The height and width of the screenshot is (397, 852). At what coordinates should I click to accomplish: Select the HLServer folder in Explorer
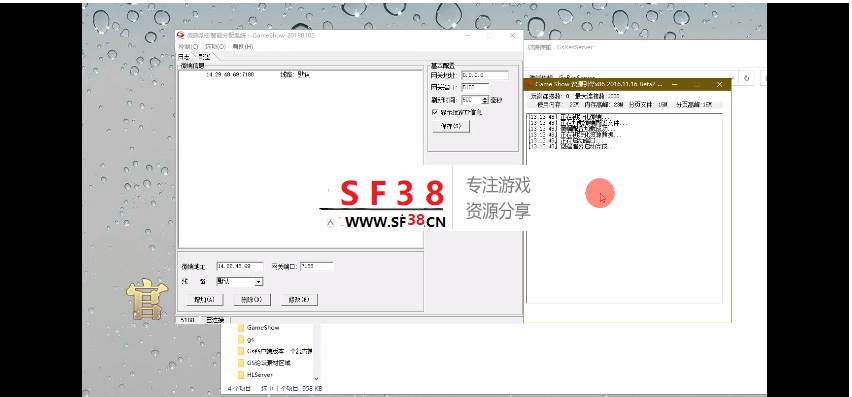[260, 375]
